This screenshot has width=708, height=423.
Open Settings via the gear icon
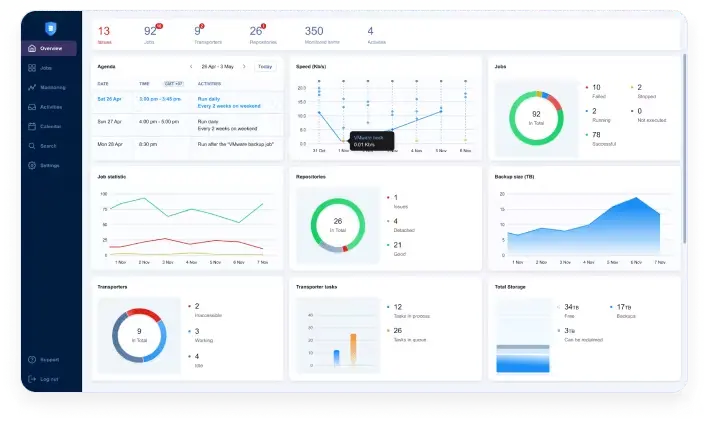(32, 165)
